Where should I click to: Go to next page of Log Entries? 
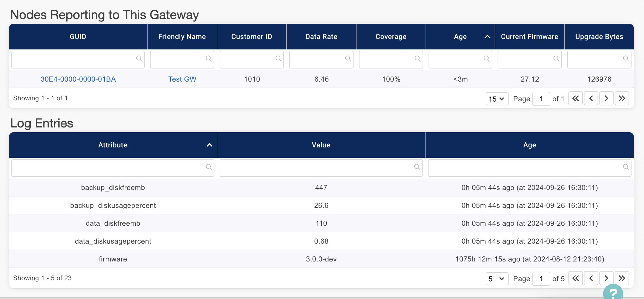tap(606, 278)
